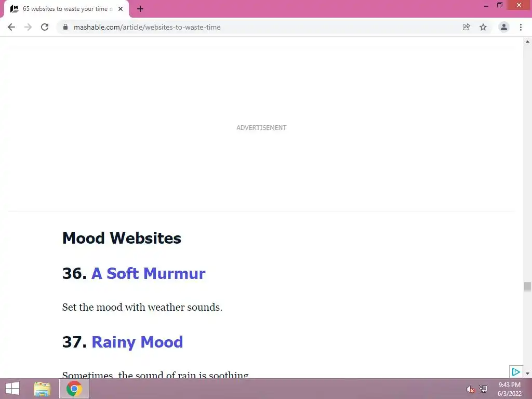Click the 'Mood Websites' heading
Viewport: 532px width, 399px height.
pos(122,238)
